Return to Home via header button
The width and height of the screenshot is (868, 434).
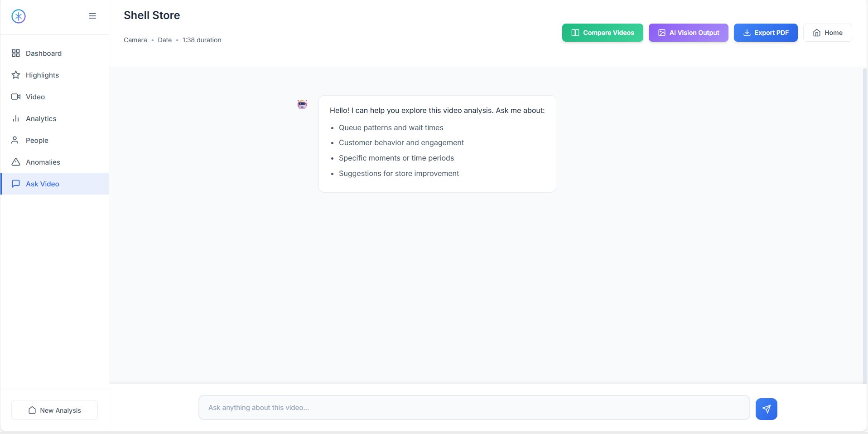pos(827,33)
